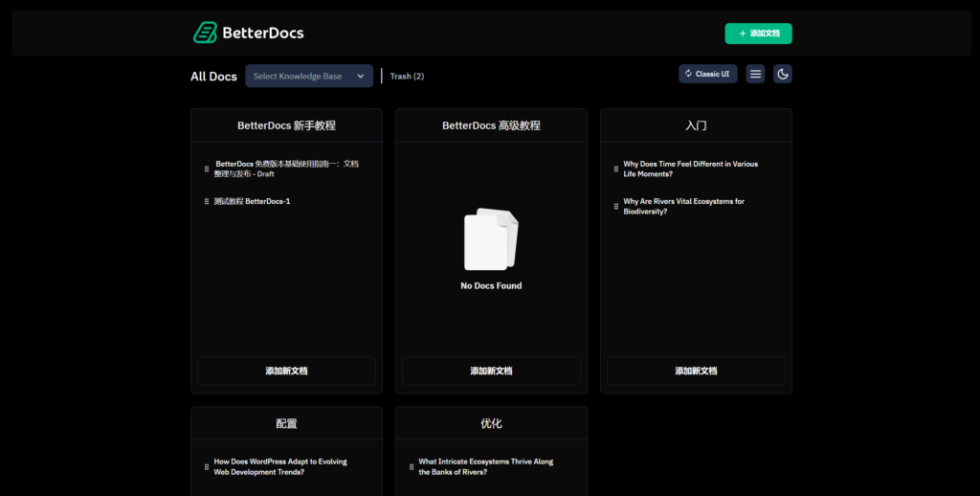Grab drag handle of Intricate Ecosystems doc
The height and width of the screenshot is (496, 980).
412,466
